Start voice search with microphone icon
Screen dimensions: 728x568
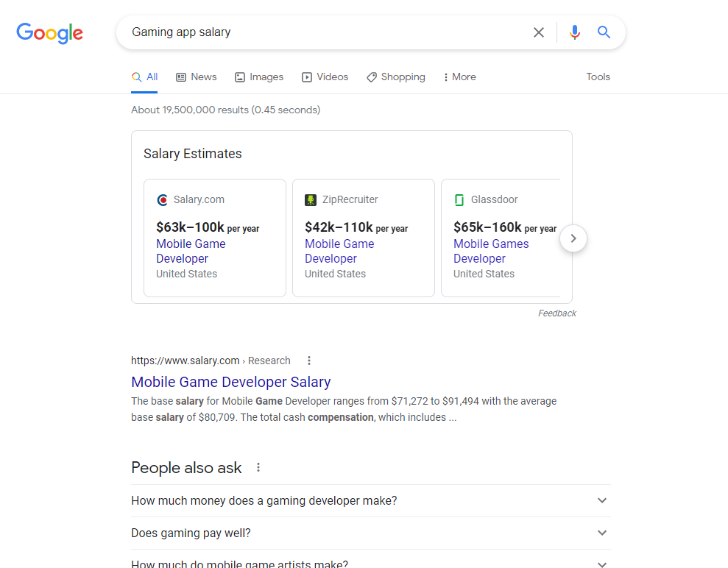click(574, 32)
